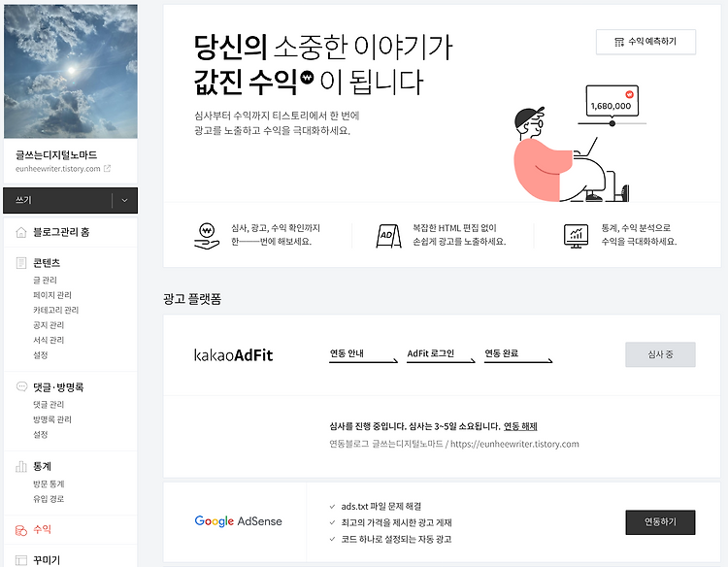
Task: Click the 연동 안내 step
Action: click(x=364, y=355)
